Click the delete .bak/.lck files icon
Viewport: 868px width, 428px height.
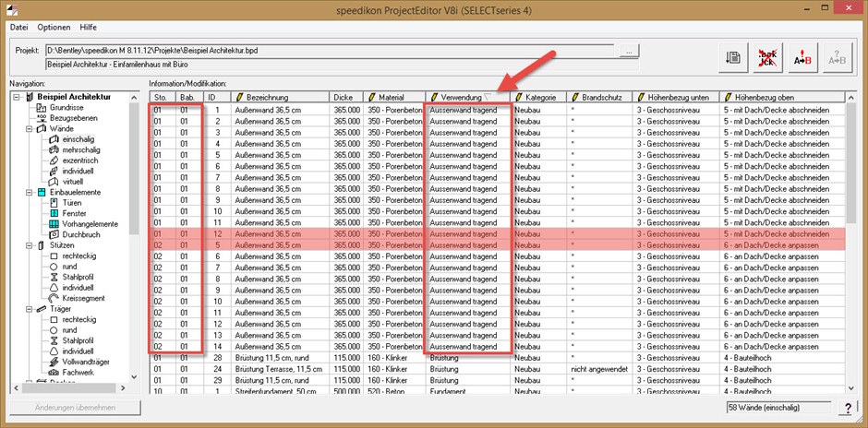[767, 57]
